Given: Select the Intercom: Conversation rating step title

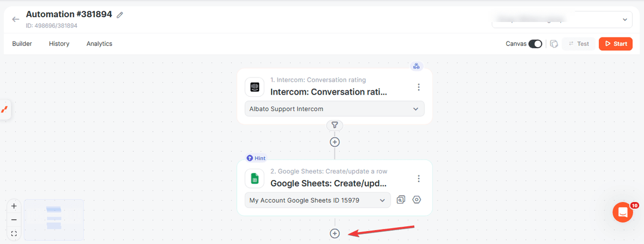Looking at the screenshot, I should pos(328,92).
